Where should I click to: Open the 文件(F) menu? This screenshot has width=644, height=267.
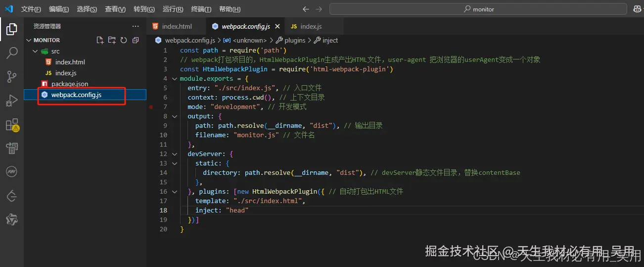pyautogui.click(x=31, y=9)
